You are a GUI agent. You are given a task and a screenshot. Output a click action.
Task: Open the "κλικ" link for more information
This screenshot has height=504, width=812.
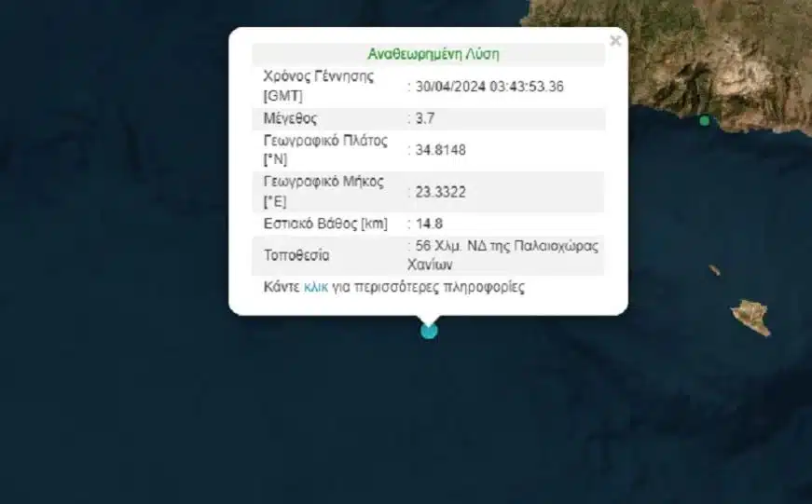pos(315,288)
